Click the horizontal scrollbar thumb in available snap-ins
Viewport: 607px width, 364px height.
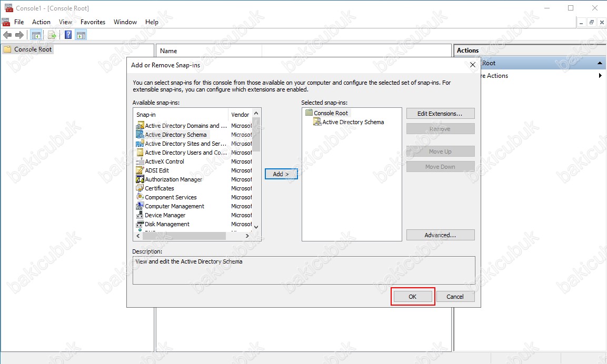click(184, 236)
